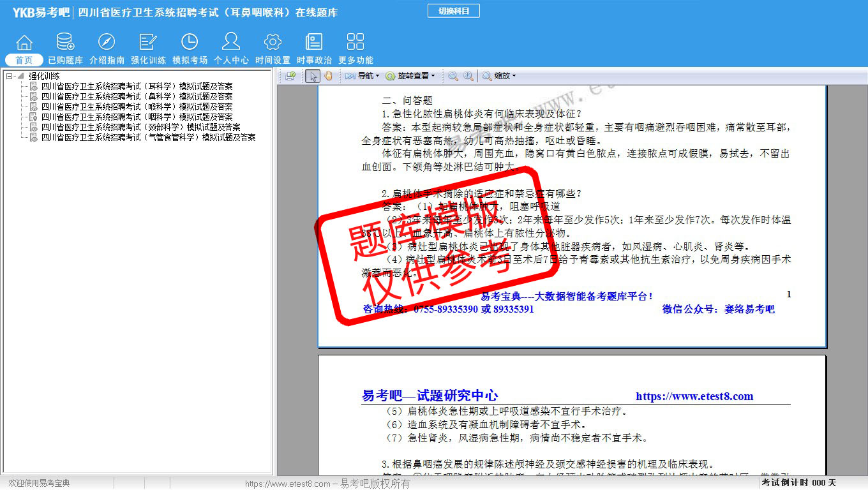Click the zoom in magnifier icon

tap(468, 76)
